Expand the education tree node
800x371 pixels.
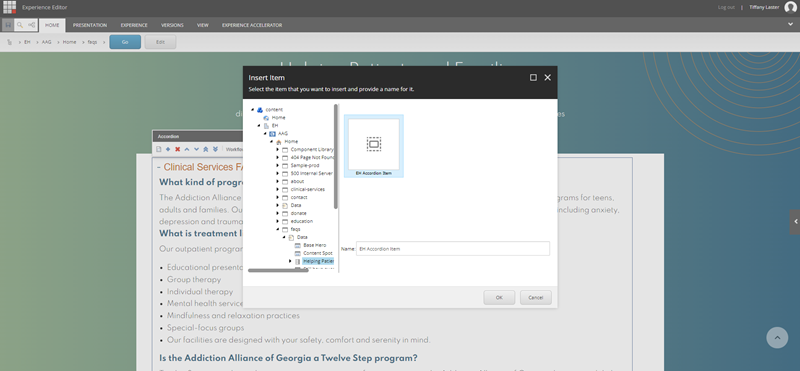(x=278, y=221)
